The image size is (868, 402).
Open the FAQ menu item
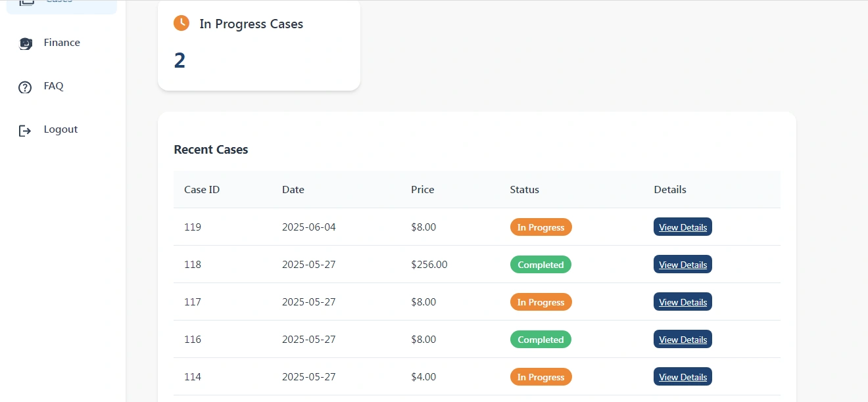(53, 86)
